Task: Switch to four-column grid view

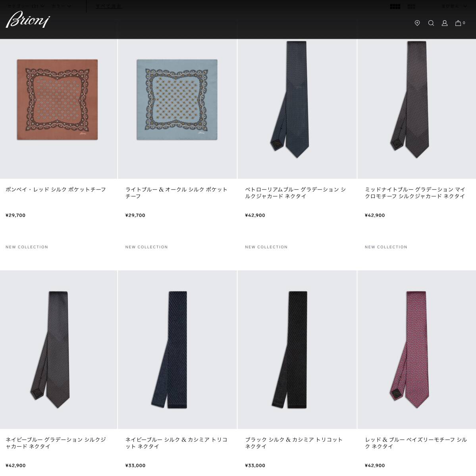Action: pyautogui.click(x=395, y=6)
